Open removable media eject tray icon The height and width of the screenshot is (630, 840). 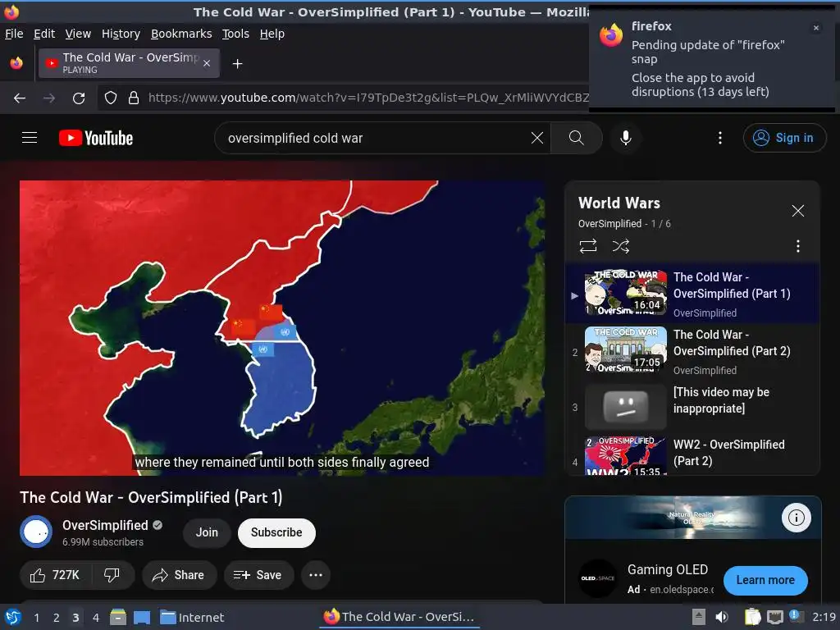699,617
